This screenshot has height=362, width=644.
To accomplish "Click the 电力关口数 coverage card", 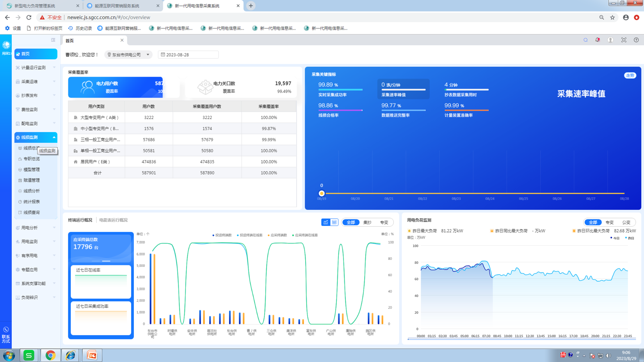I will (x=240, y=87).
